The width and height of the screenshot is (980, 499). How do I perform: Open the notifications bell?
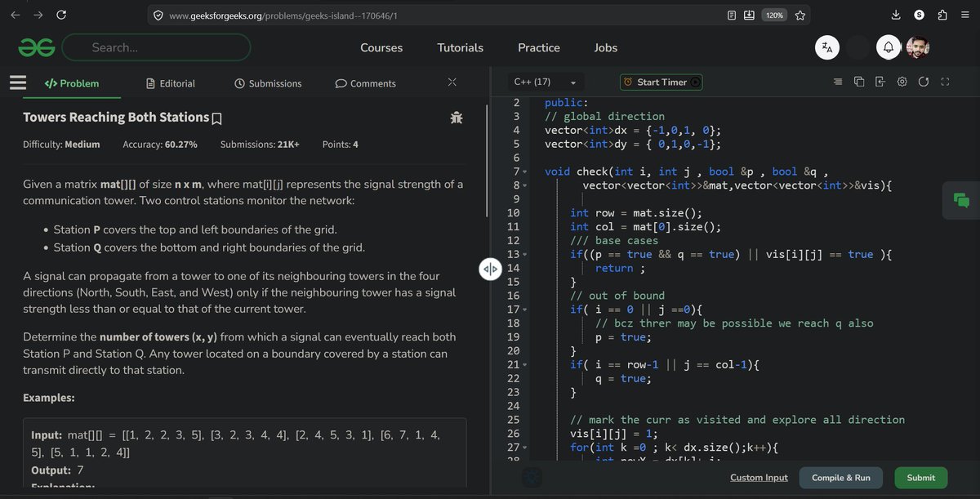coord(889,47)
